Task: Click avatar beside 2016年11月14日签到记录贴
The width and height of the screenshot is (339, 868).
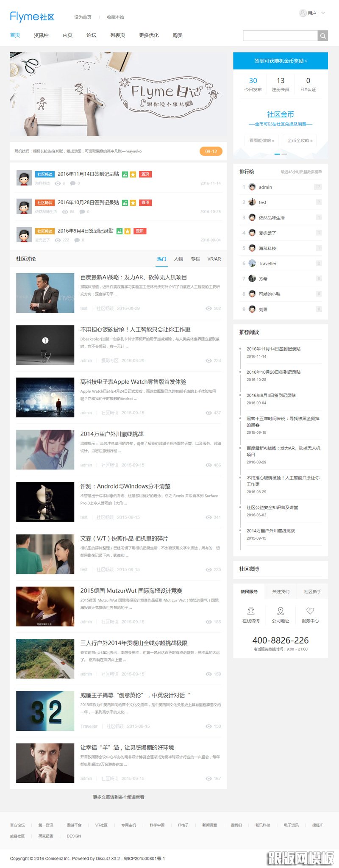Action: 24,178
